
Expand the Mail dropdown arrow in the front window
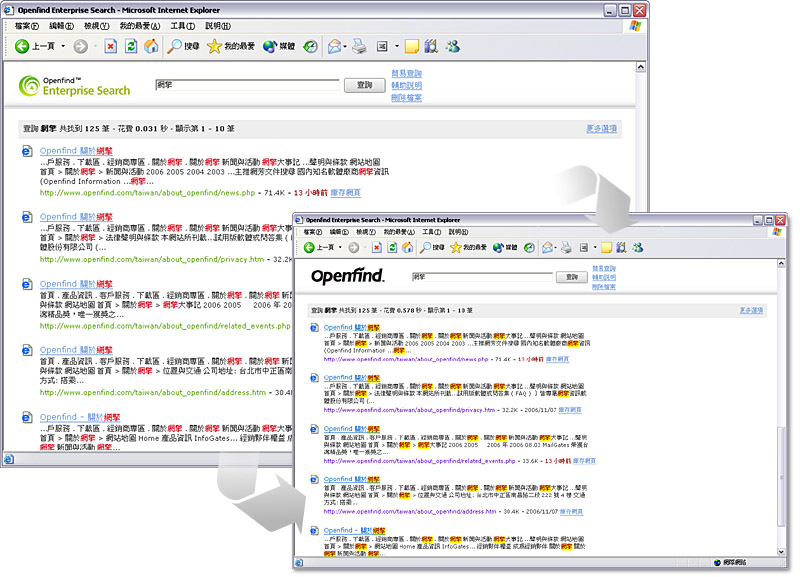click(556, 247)
